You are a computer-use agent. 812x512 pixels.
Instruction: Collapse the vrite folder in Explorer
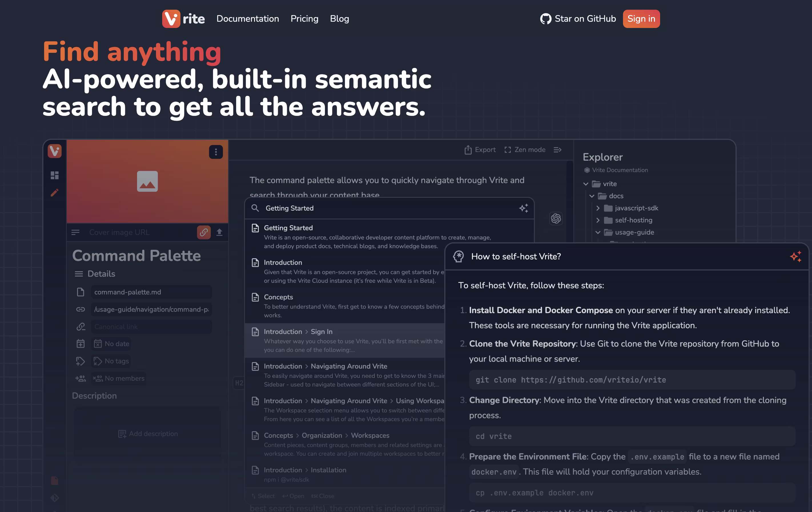[x=586, y=184]
